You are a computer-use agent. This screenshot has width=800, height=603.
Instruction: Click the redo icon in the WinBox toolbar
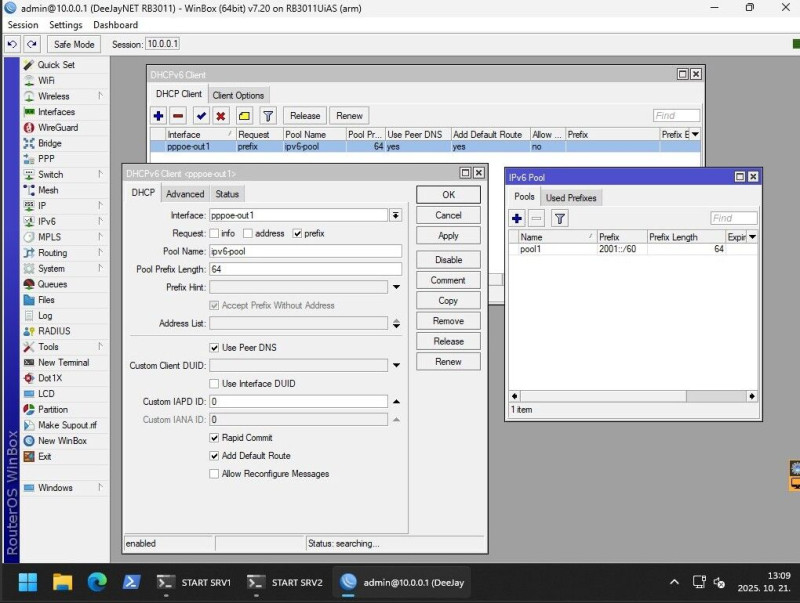tap(32, 44)
